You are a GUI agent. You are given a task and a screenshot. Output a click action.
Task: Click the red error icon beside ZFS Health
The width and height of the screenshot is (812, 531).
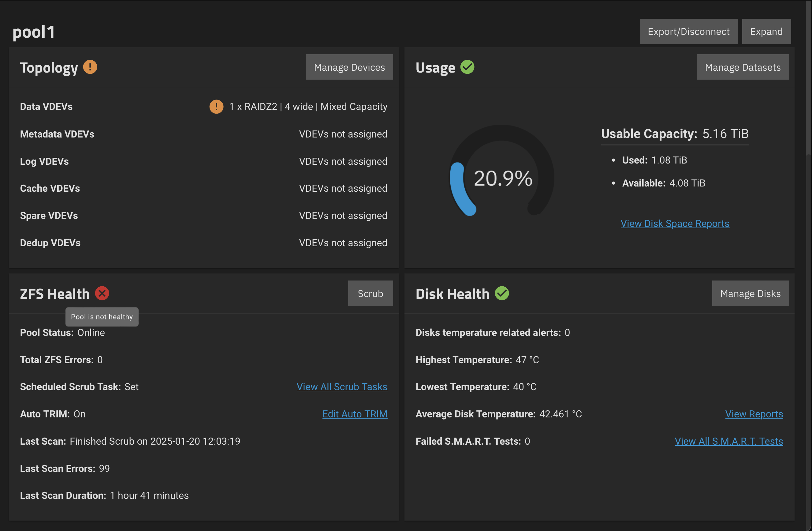coord(102,293)
